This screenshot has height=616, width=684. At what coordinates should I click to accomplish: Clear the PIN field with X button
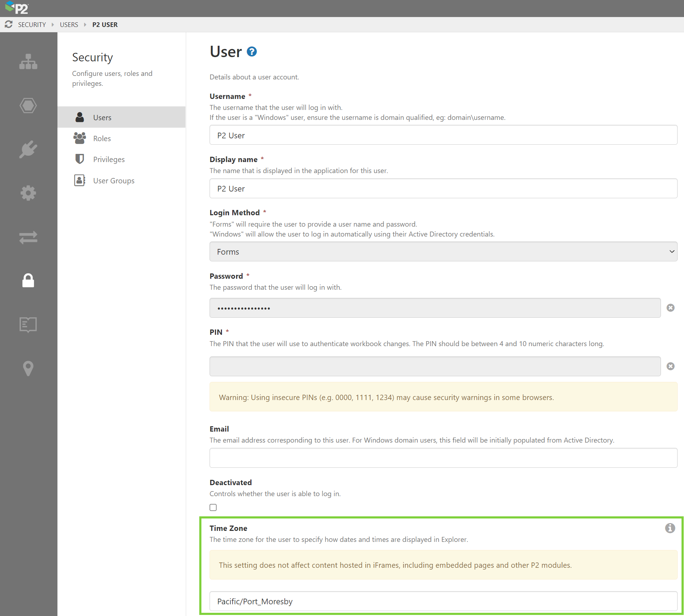670,366
